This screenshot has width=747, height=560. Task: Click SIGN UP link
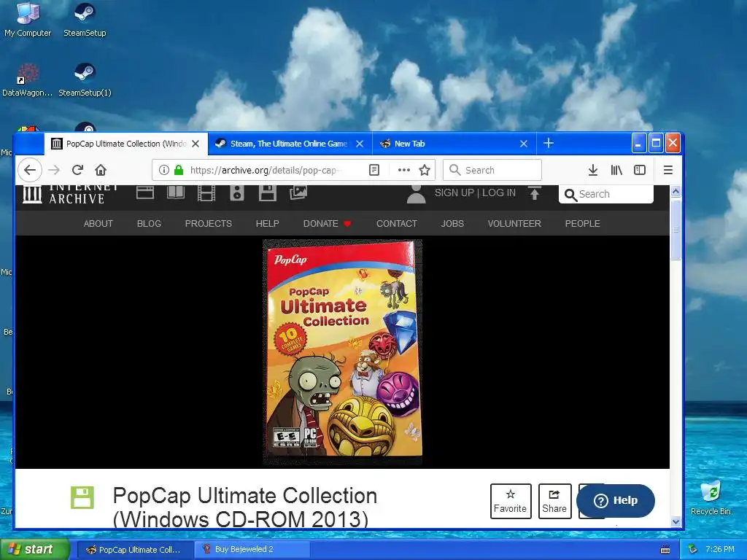(x=454, y=192)
